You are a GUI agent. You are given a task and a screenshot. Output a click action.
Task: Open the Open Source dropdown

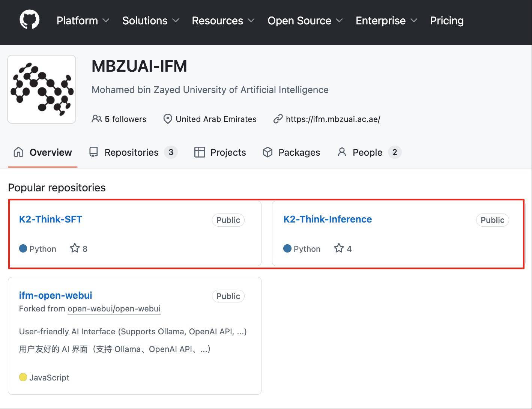point(305,21)
